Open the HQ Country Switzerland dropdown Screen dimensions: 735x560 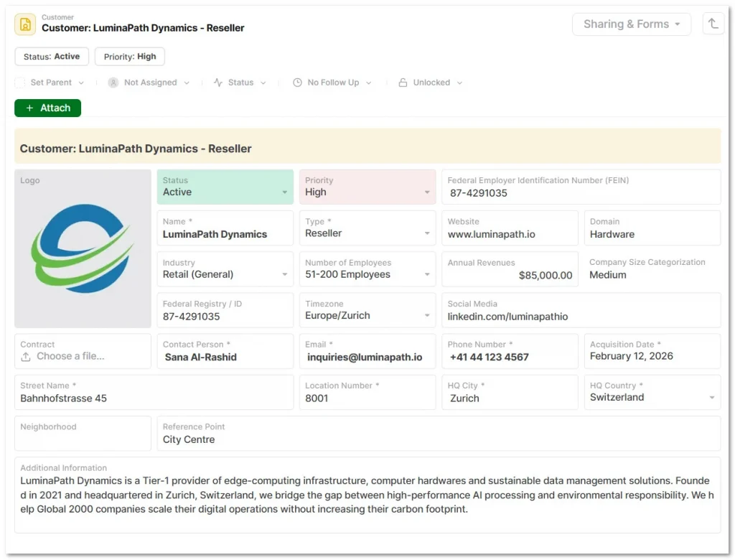pyautogui.click(x=711, y=398)
